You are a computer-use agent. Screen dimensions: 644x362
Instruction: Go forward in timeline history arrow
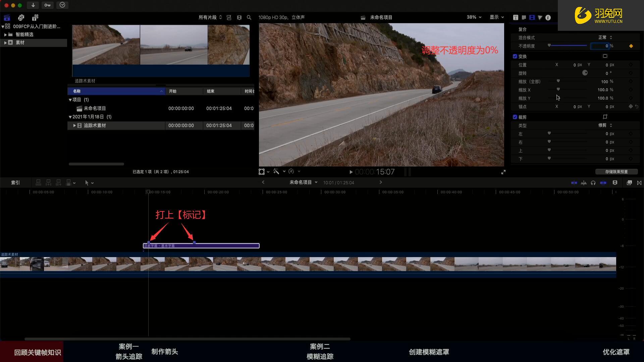pos(381,182)
